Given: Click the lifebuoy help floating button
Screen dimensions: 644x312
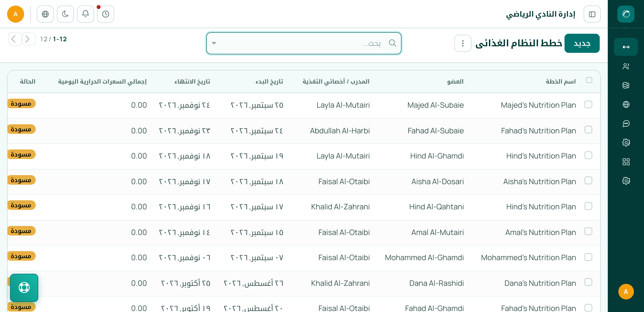Looking at the screenshot, I should pos(24,288).
